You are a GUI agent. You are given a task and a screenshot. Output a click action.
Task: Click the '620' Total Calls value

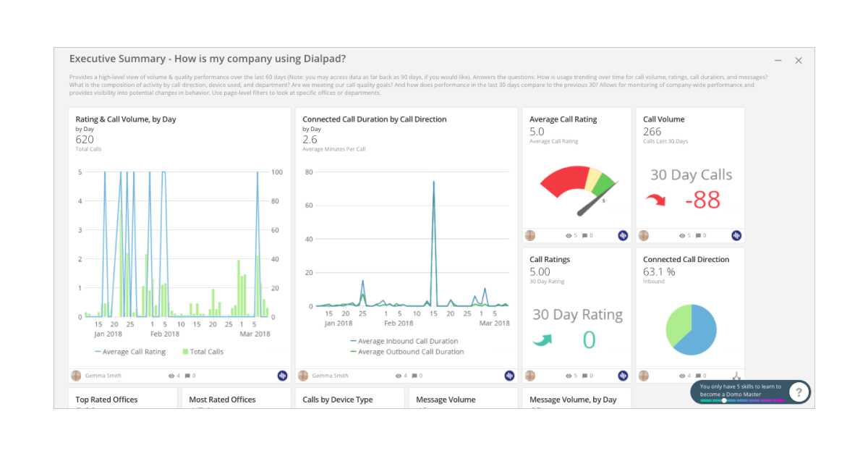85,140
